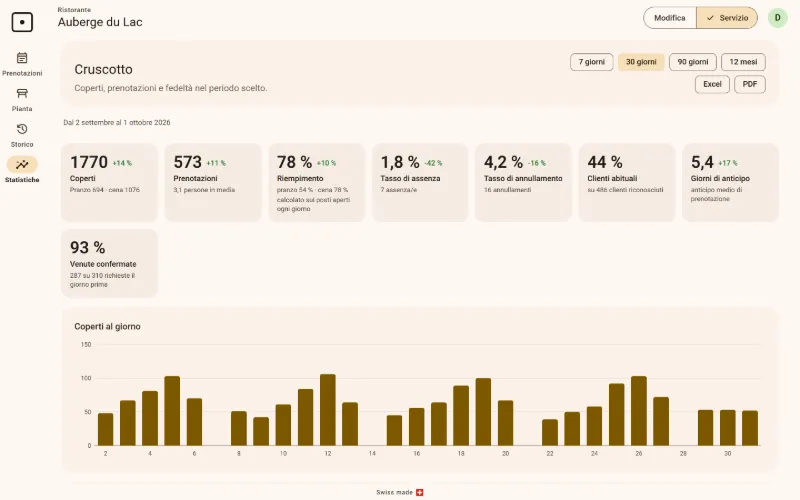Open the Coperti 1770 stat card
The height and width of the screenshot is (500, 800).
[109, 182]
